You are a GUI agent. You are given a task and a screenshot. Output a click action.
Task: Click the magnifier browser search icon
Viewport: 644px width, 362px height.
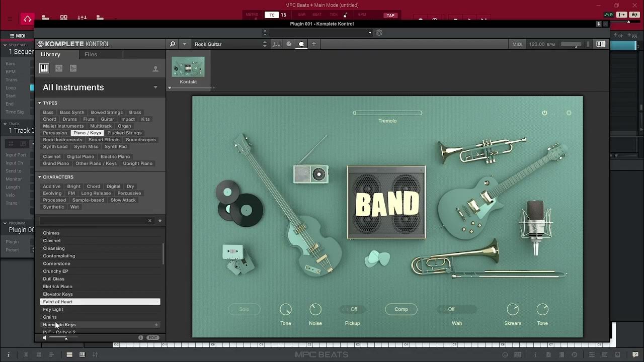pos(172,44)
